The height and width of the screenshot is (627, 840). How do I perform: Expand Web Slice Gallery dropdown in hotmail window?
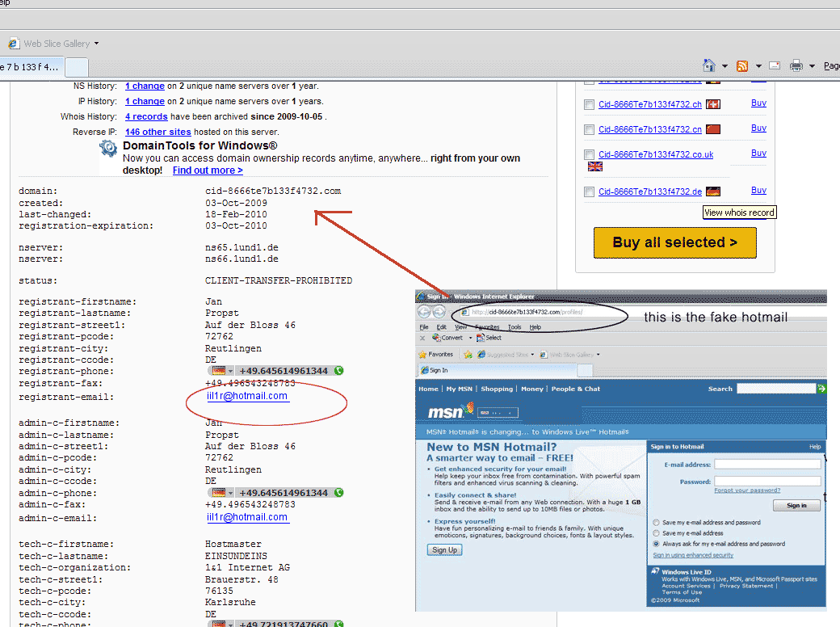pyautogui.click(x=598, y=355)
